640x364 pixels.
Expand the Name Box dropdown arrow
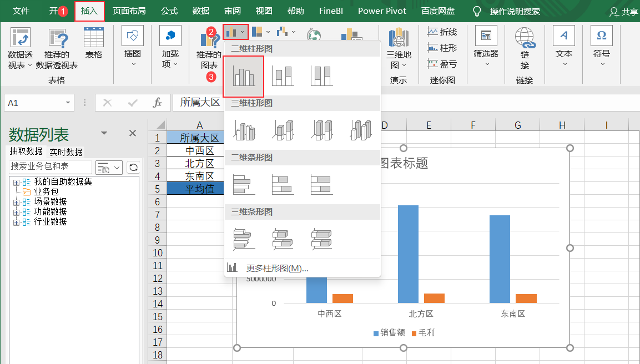coord(68,103)
